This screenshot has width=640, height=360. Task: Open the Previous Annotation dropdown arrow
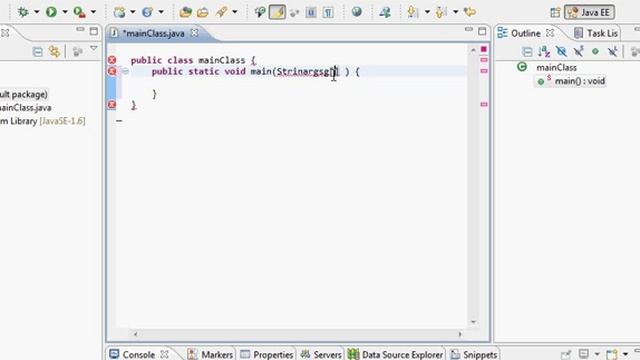click(456, 12)
